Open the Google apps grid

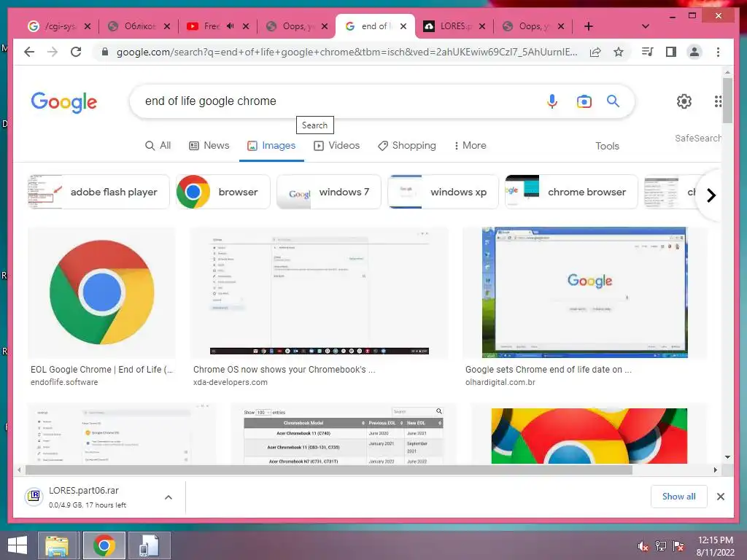pyautogui.click(x=718, y=101)
